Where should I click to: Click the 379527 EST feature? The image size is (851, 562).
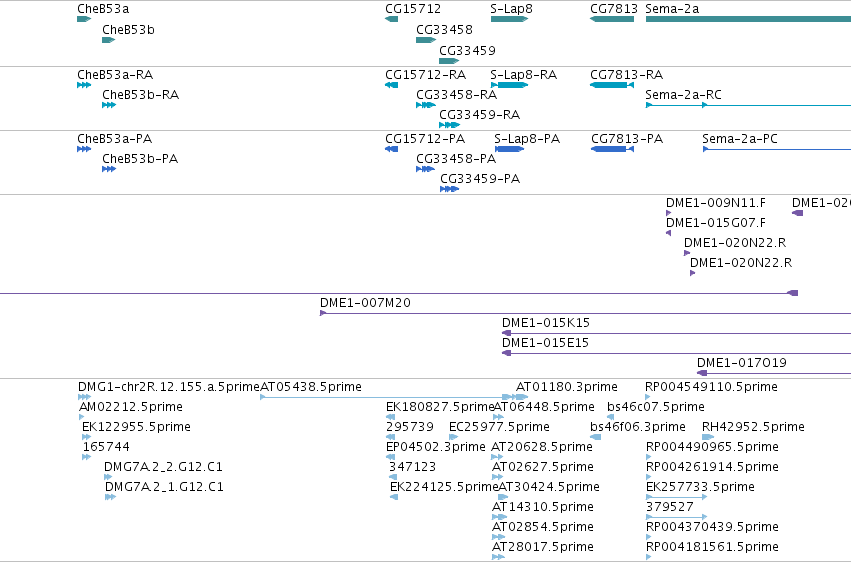[677, 517]
